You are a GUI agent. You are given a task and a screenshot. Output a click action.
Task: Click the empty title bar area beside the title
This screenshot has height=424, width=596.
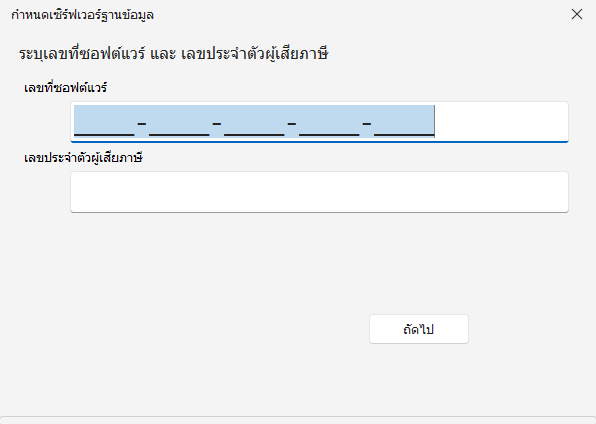(361, 14)
